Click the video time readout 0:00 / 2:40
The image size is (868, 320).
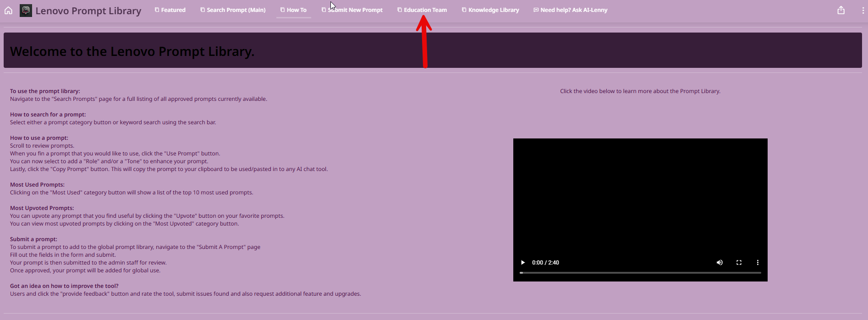click(x=545, y=263)
